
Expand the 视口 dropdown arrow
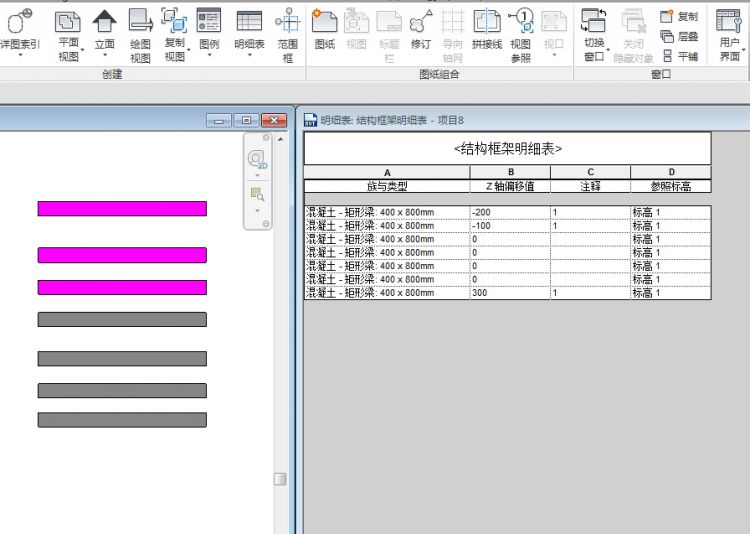click(x=554, y=55)
